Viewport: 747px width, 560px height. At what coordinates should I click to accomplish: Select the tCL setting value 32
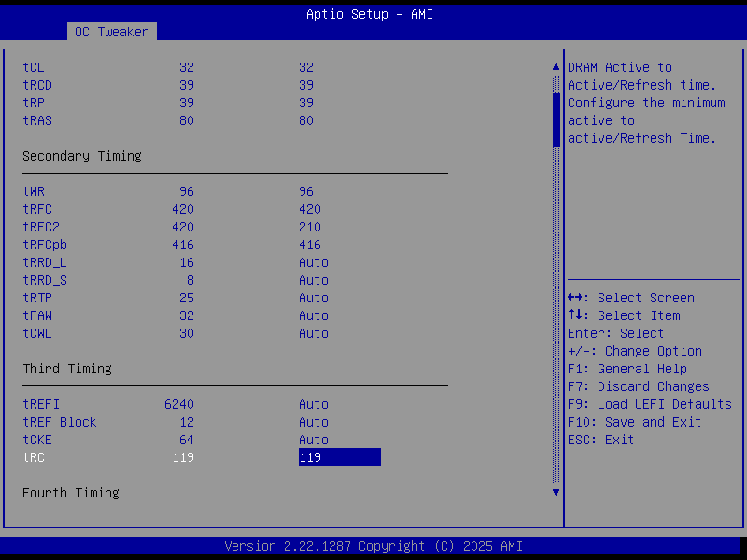pyautogui.click(x=306, y=67)
